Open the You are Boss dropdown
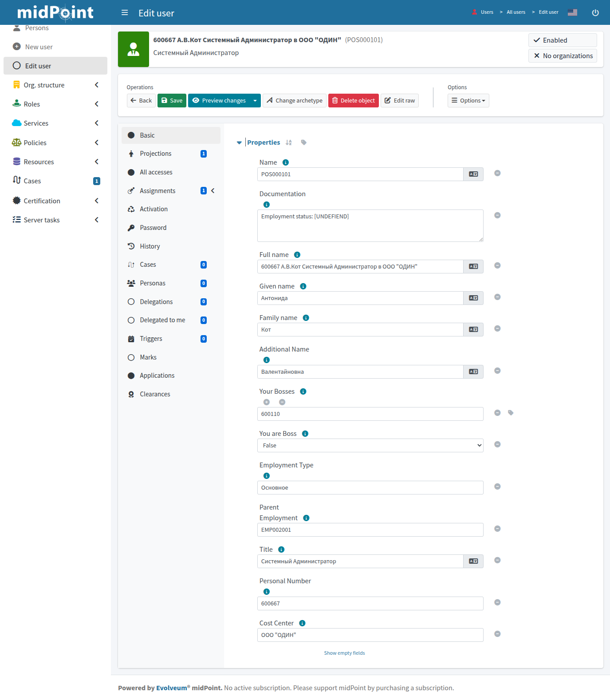This screenshot has width=610, height=700. (x=370, y=445)
